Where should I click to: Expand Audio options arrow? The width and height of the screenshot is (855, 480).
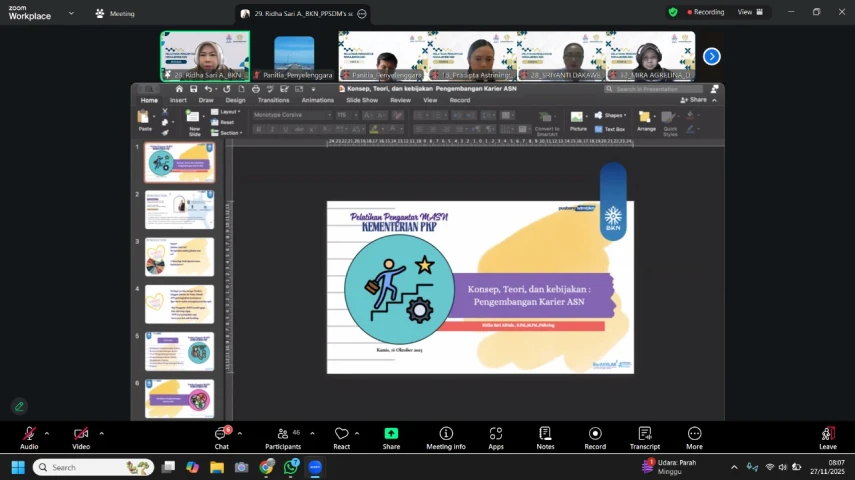47,434
